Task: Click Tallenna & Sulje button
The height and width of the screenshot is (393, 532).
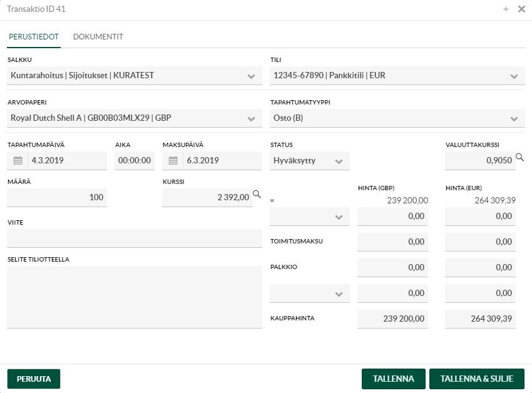Action: (x=476, y=379)
